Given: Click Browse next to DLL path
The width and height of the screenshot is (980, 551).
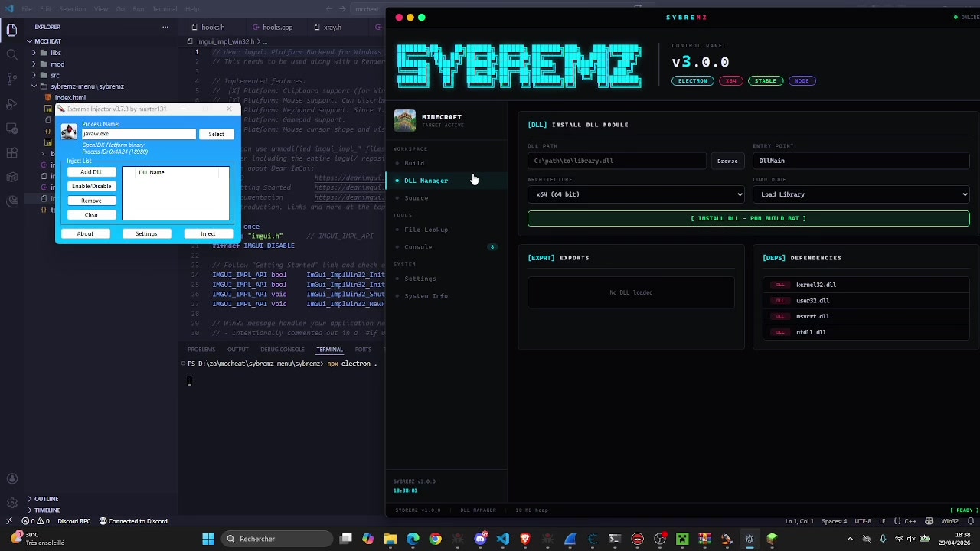Looking at the screenshot, I should [x=727, y=161].
